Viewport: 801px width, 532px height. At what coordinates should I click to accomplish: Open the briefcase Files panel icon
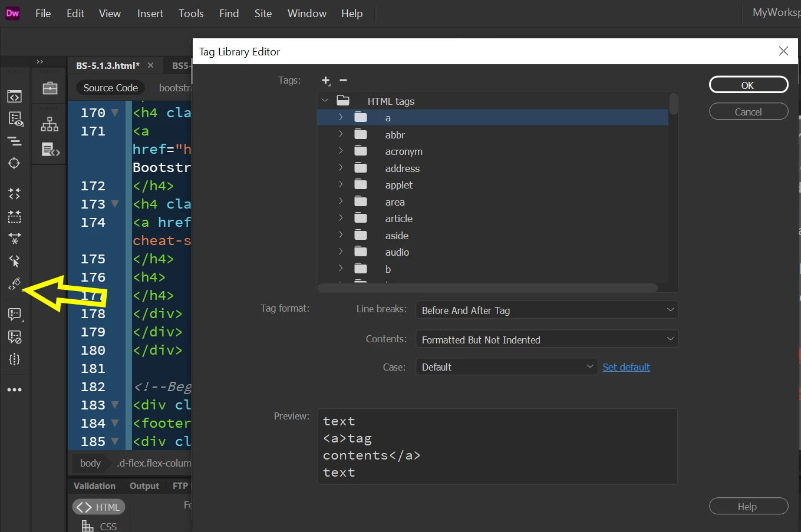[x=50, y=88]
